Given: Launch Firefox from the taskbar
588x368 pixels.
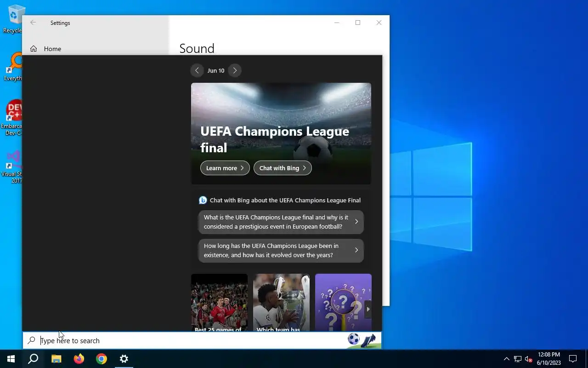Looking at the screenshot, I should pyautogui.click(x=79, y=359).
